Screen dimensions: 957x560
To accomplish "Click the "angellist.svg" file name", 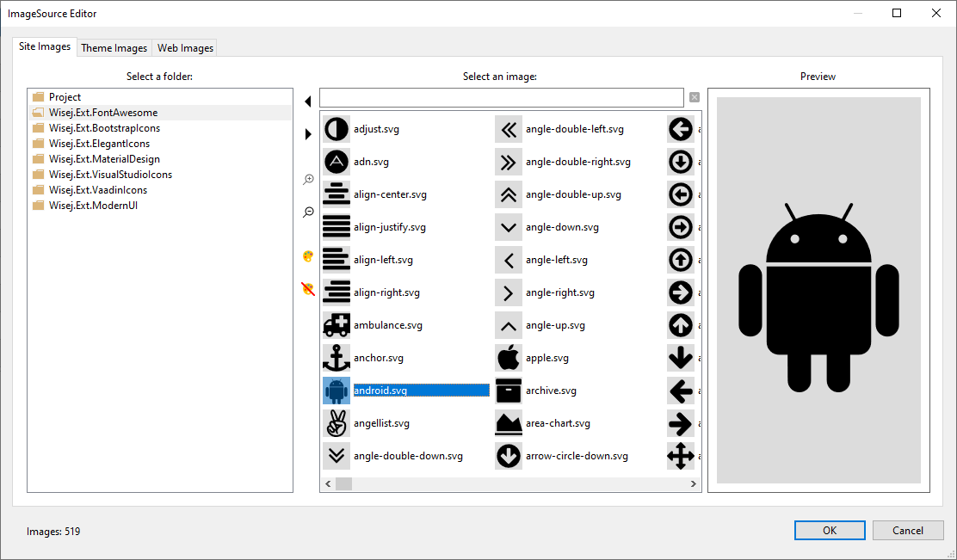I will point(381,423).
